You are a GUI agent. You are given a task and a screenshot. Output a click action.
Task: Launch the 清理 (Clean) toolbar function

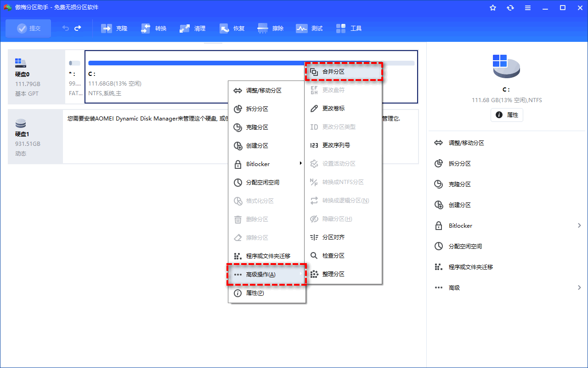[x=192, y=28]
